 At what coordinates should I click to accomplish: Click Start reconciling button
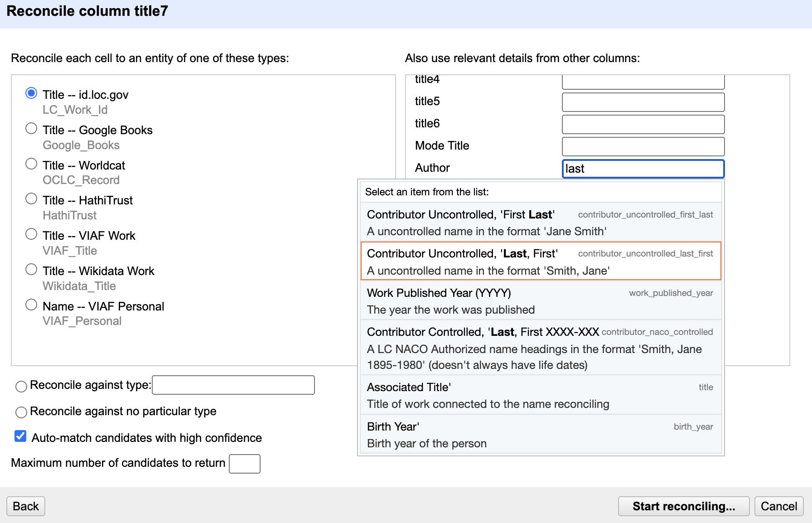683,506
